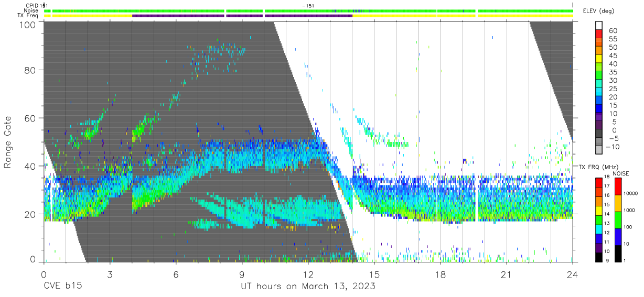Viewport: 644px width, 297px height.
Task: Click the dark gray swatch in the ELEV color bar
Action: pos(599,134)
